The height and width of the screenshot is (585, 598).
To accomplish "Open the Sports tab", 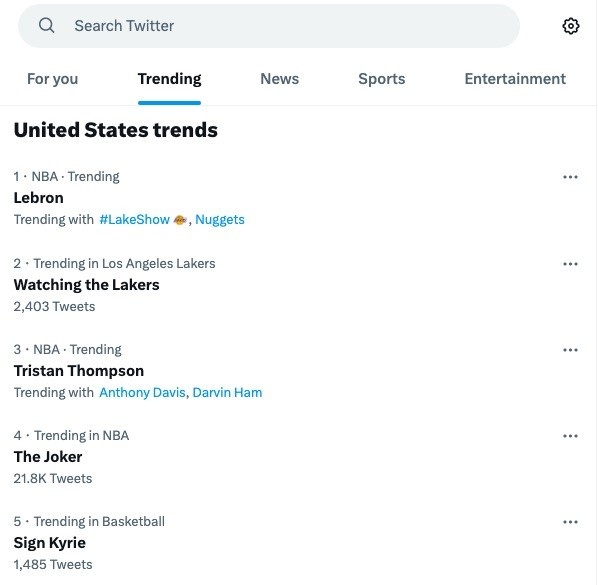I will click(381, 79).
